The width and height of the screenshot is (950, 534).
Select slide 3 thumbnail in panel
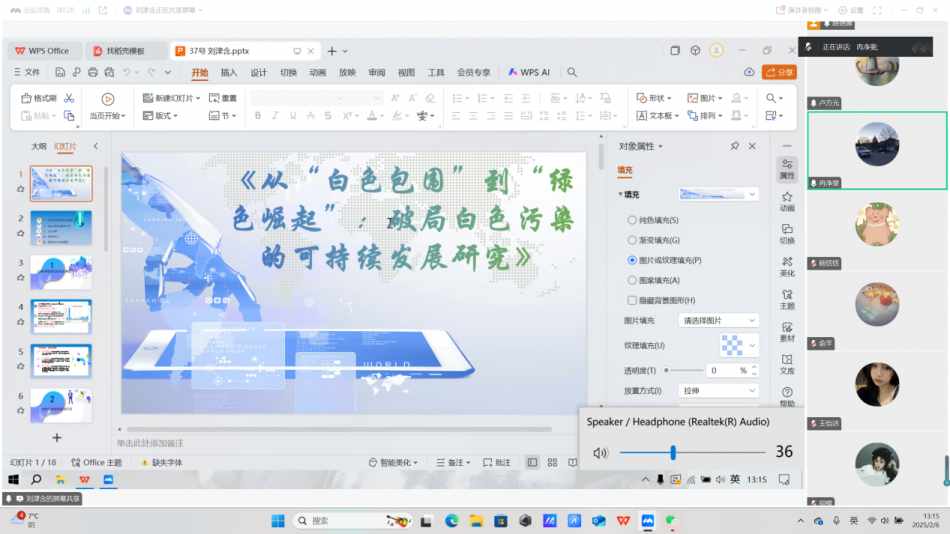coord(61,272)
